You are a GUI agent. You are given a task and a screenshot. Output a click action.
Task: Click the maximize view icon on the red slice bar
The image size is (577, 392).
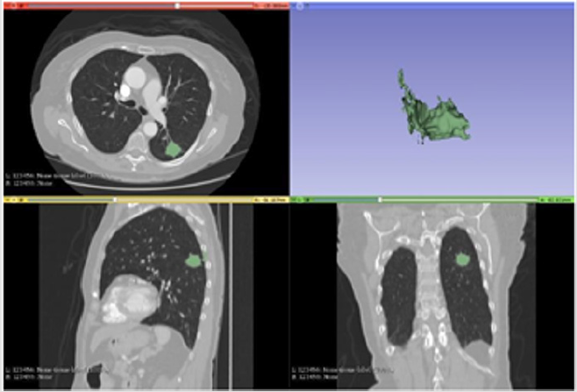coord(23,6)
